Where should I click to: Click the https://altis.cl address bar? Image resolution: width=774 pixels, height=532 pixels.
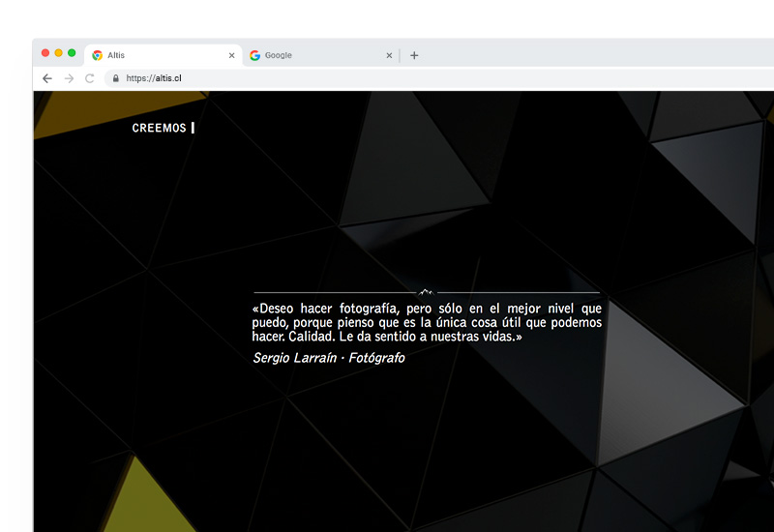[439, 78]
